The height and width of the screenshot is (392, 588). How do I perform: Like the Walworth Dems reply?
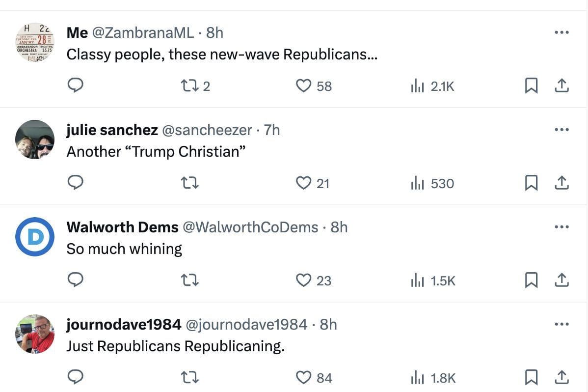click(x=304, y=280)
